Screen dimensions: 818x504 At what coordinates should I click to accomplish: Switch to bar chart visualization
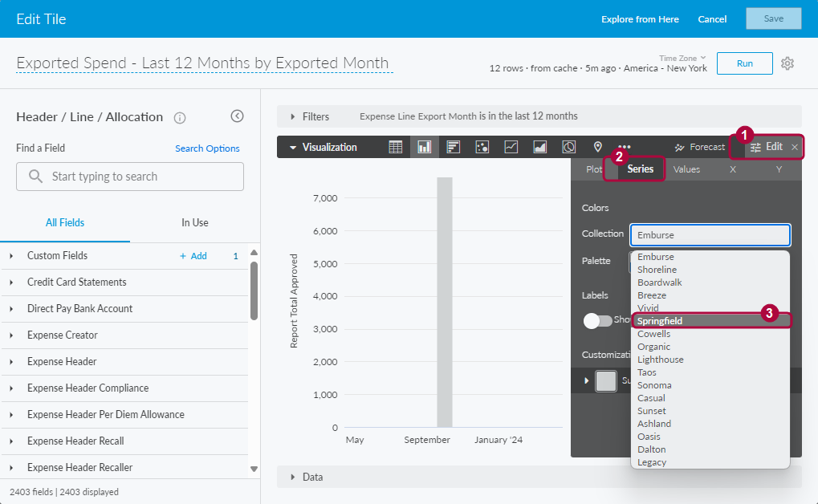point(454,147)
